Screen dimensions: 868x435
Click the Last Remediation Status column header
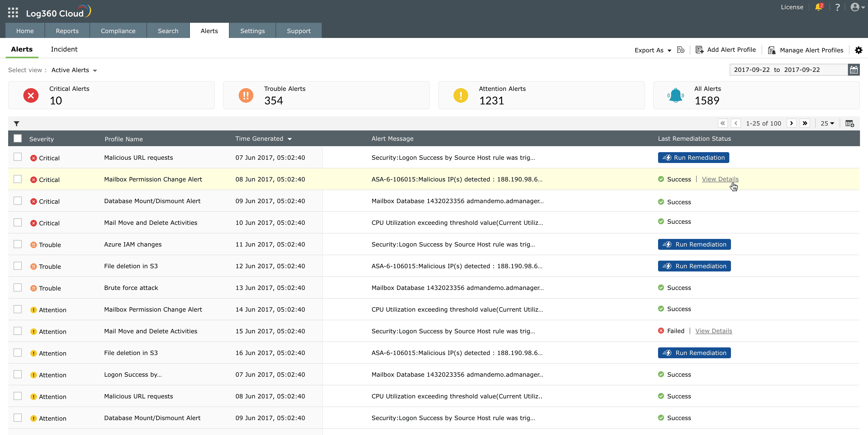tap(694, 139)
